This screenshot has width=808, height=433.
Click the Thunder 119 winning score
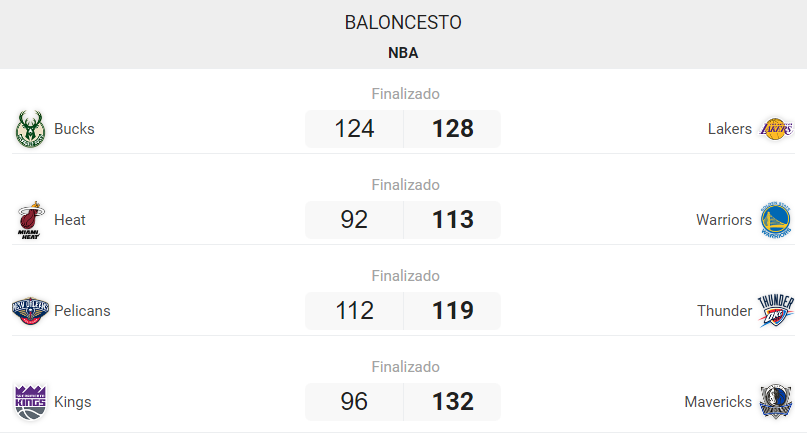452,311
